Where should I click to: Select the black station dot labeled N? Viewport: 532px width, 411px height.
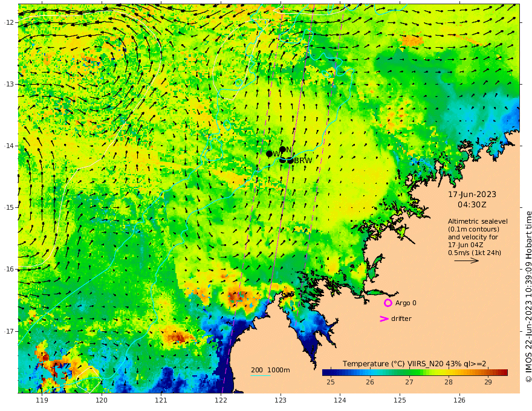click(x=283, y=149)
